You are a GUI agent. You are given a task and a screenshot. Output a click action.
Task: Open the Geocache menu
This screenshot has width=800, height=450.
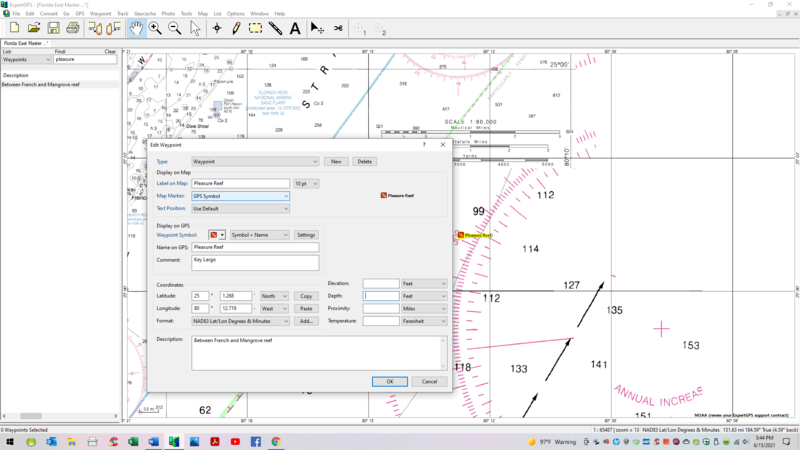pos(146,14)
